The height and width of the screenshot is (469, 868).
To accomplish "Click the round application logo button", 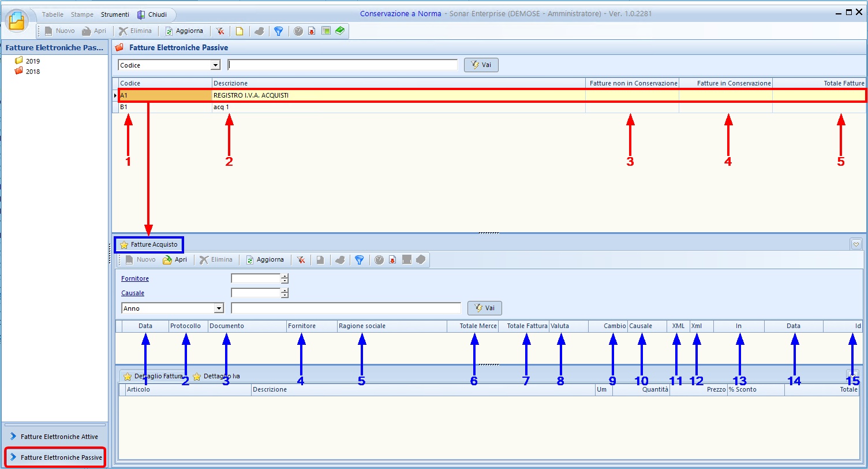I will pyautogui.click(x=17, y=20).
